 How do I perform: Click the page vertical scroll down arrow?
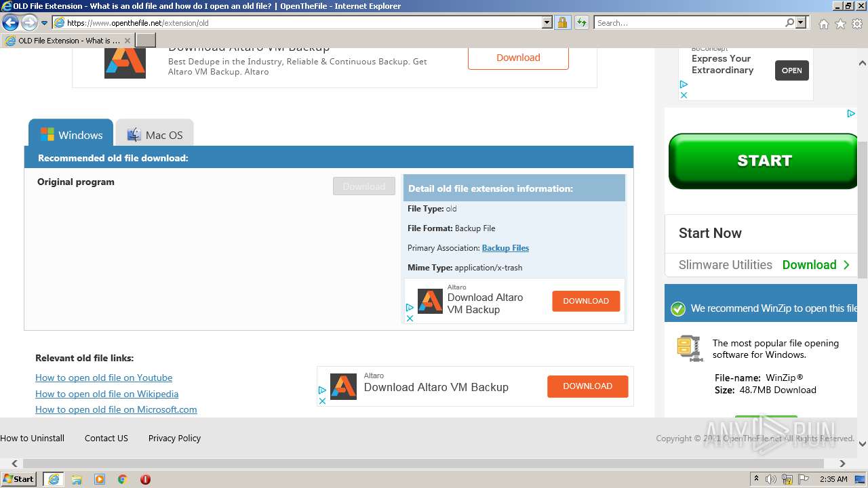[x=863, y=444]
